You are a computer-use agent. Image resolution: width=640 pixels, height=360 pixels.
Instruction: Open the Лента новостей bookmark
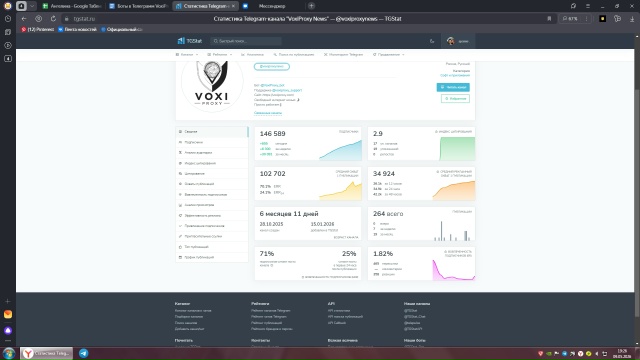click(x=78, y=29)
